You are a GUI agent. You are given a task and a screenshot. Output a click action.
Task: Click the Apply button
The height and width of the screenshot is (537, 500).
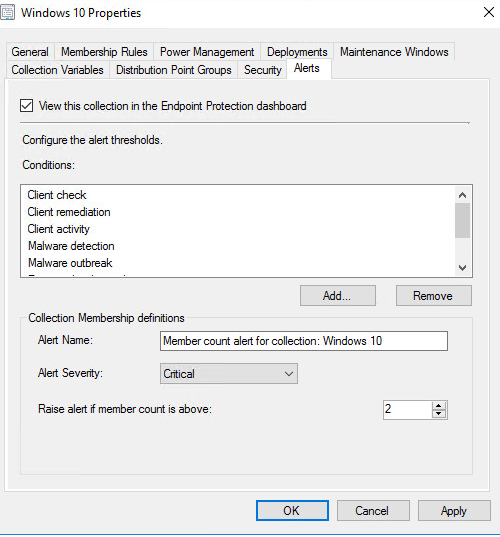[x=454, y=511]
